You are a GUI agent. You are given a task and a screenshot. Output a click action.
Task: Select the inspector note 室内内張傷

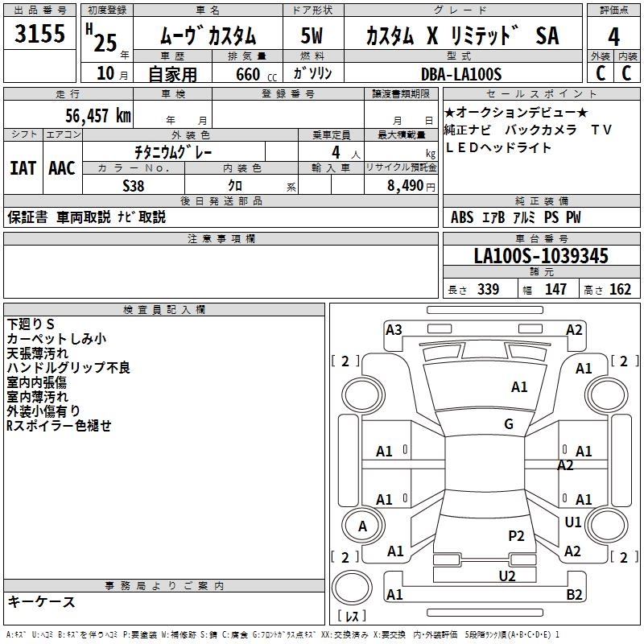point(36,382)
